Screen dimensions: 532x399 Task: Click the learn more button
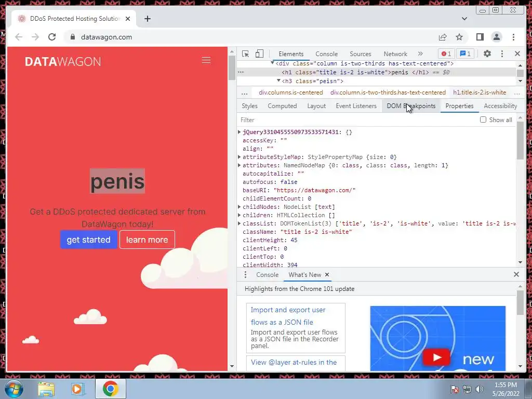coord(147,240)
